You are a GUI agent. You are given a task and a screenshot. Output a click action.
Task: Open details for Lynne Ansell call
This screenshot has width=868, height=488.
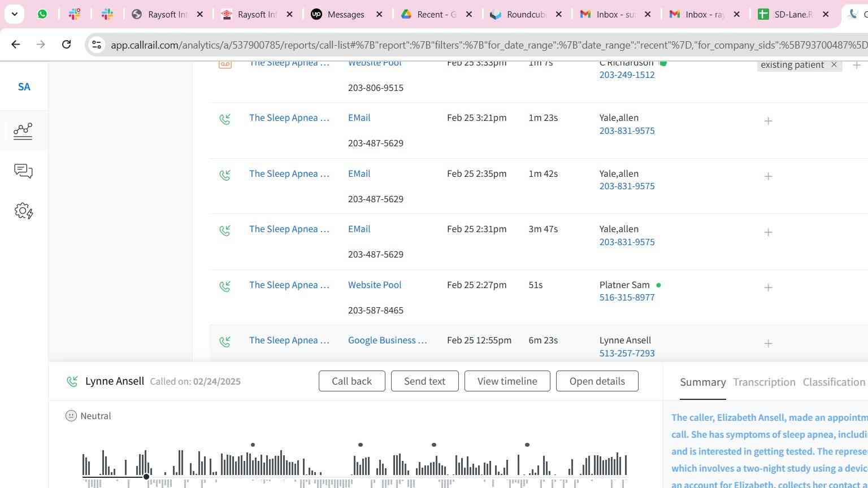click(597, 381)
